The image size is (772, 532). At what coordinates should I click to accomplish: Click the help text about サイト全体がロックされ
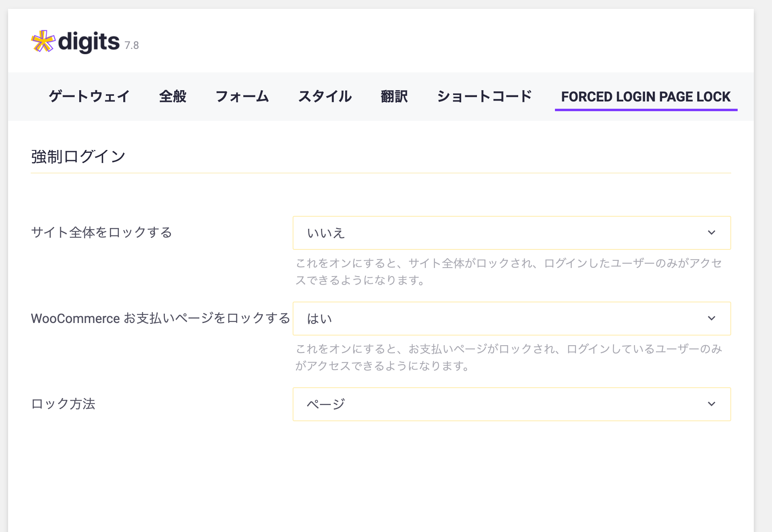tap(509, 272)
